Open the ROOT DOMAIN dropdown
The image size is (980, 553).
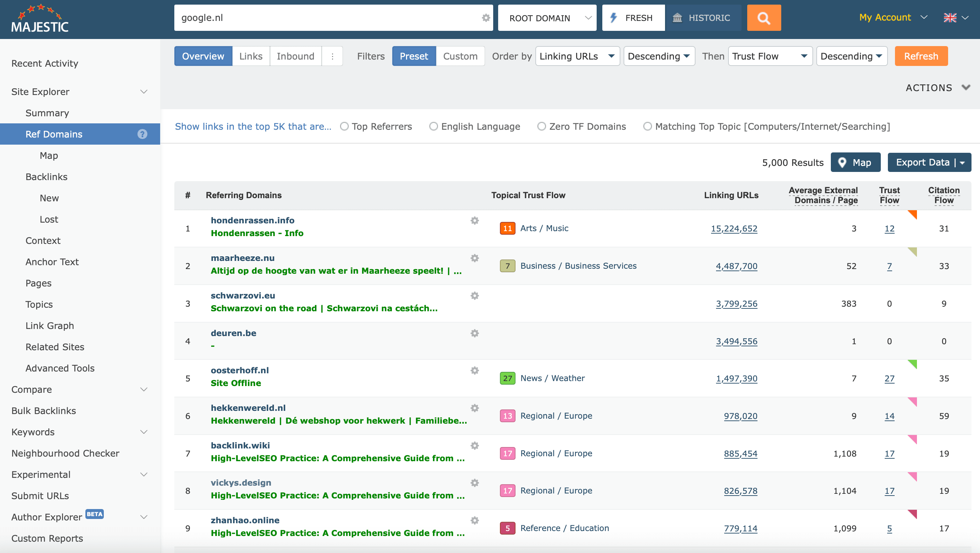(x=547, y=17)
